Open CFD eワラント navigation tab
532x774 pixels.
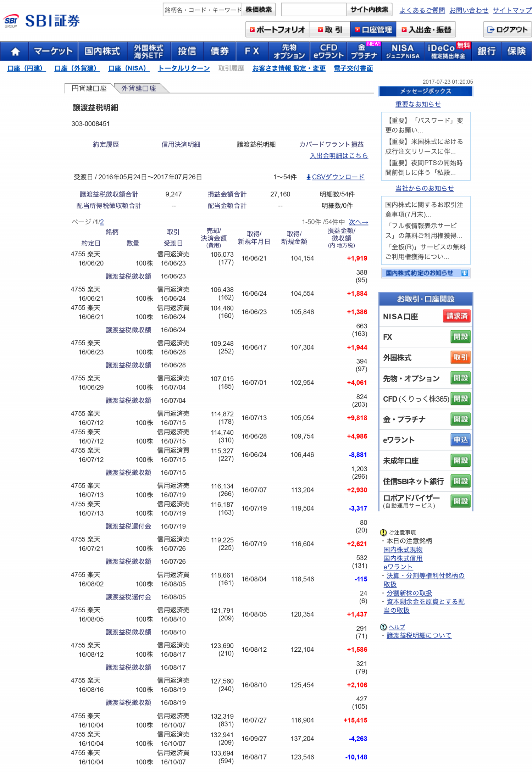[329, 51]
